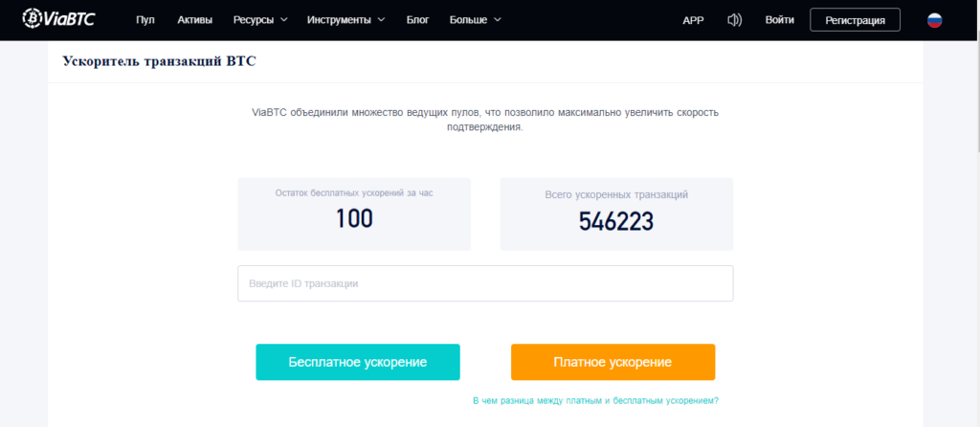This screenshot has height=427, width=980.
Task: Click the remaining free accelerations counter card
Action: (354, 213)
